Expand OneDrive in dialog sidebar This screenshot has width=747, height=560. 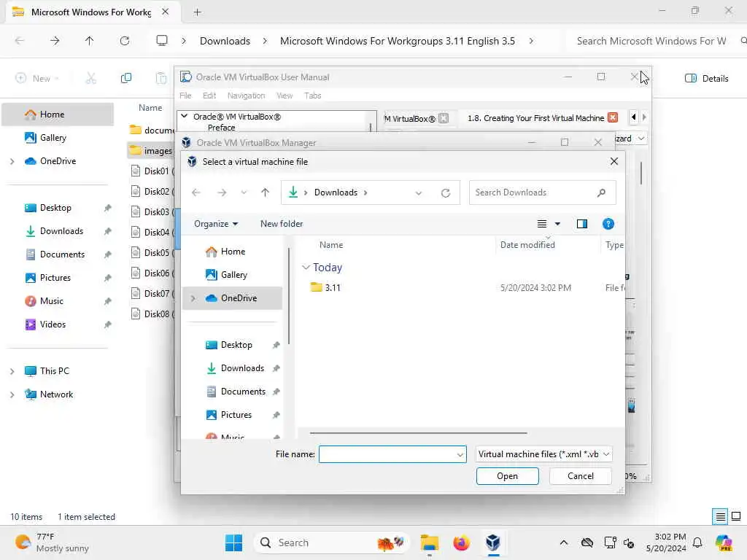(x=193, y=298)
